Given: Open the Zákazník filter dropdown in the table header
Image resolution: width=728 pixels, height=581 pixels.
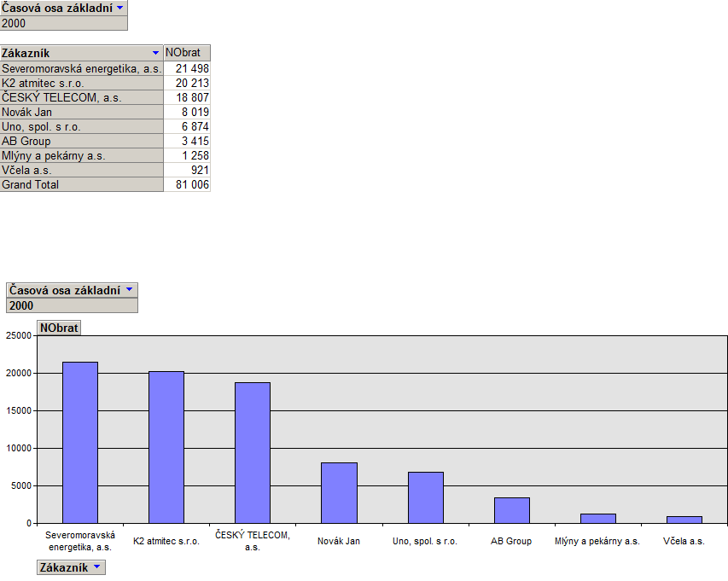Looking at the screenshot, I should [x=155, y=53].
